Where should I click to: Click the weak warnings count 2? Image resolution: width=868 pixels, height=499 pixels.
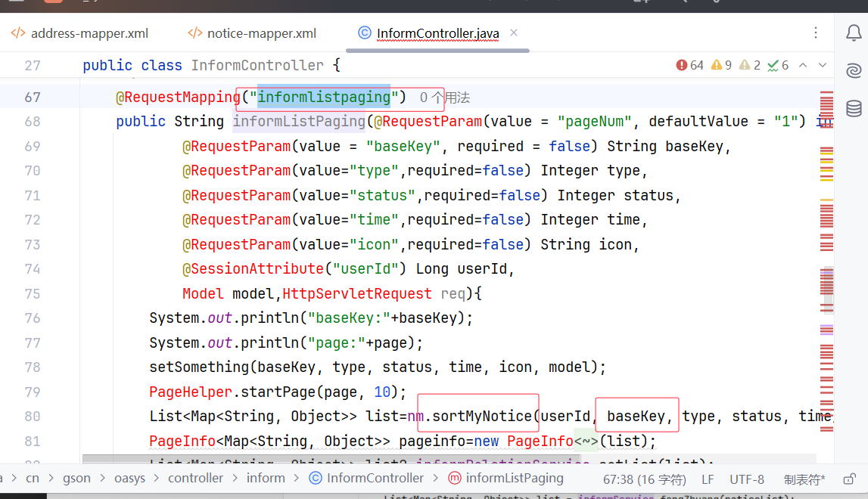pos(750,66)
